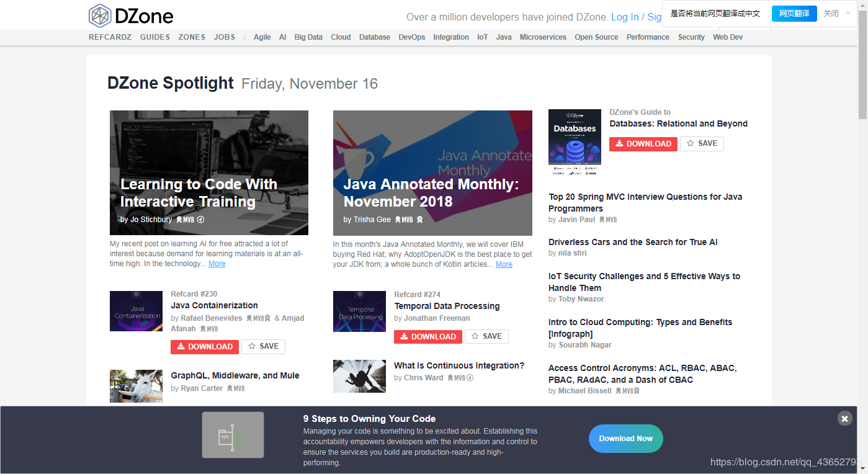868x474 pixels.
Task: Open the JOBS menu
Action: coord(225,37)
